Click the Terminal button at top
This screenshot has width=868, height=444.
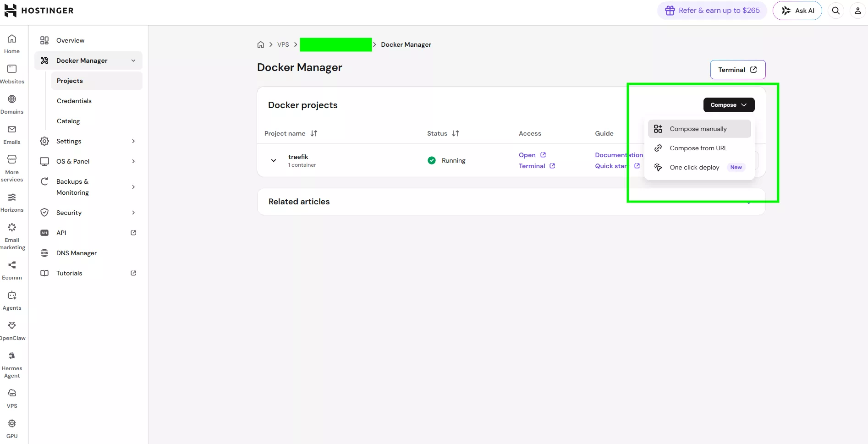click(738, 70)
